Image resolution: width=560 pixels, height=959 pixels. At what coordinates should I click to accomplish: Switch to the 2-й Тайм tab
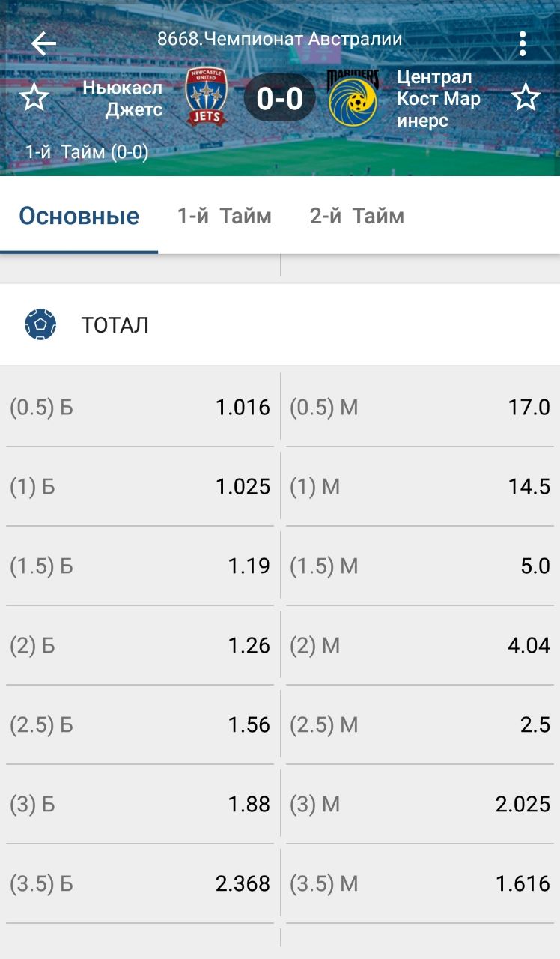tap(356, 217)
